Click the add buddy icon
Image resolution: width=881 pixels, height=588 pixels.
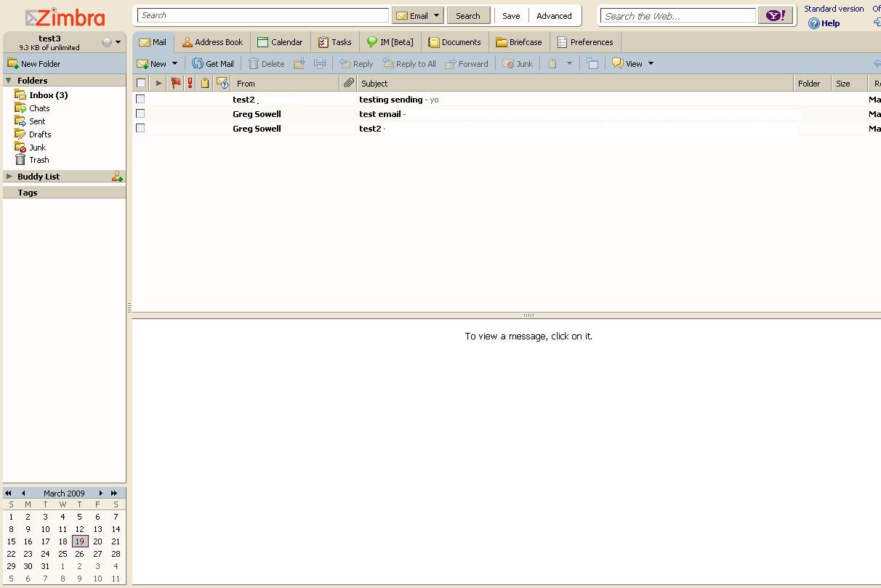[x=117, y=177]
